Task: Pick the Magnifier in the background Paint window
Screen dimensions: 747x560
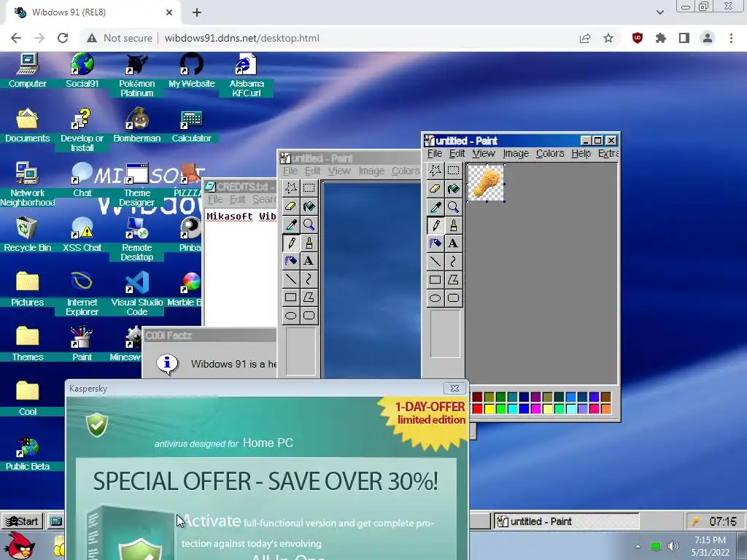Action: 309,225
